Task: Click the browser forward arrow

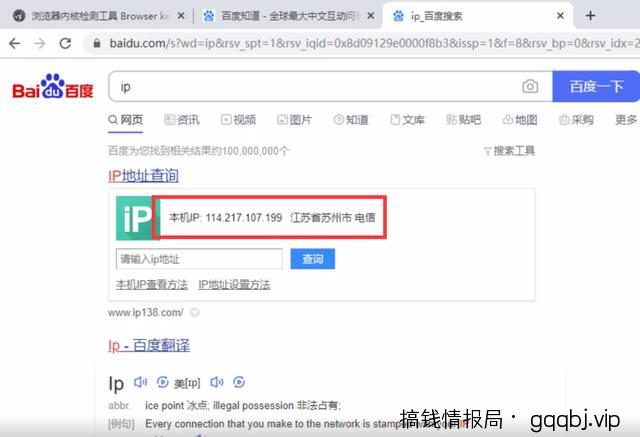Action: click(40, 43)
